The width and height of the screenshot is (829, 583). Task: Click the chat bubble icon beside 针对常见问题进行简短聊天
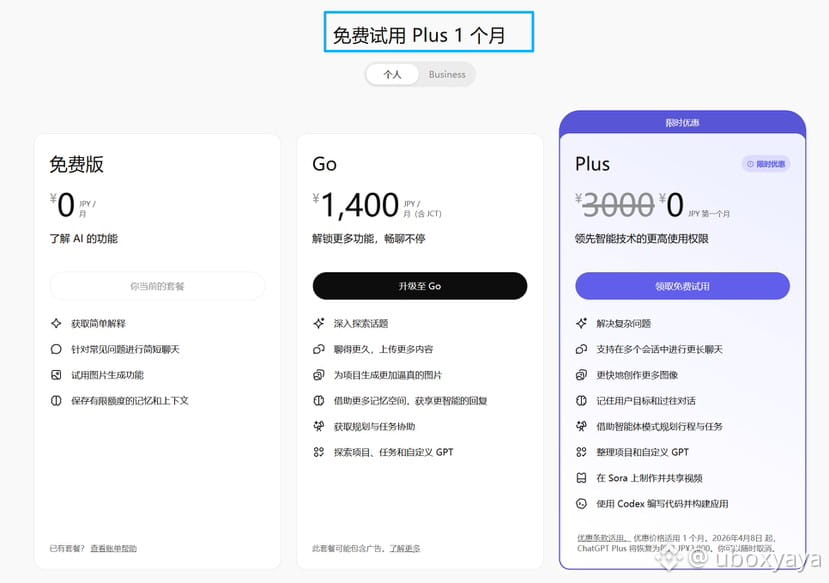[x=56, y=349]
